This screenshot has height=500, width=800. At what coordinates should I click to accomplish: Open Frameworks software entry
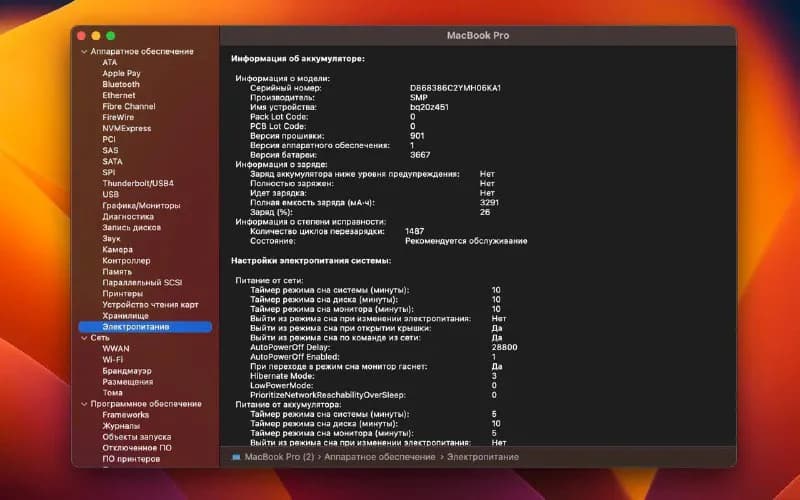point(126,415)
